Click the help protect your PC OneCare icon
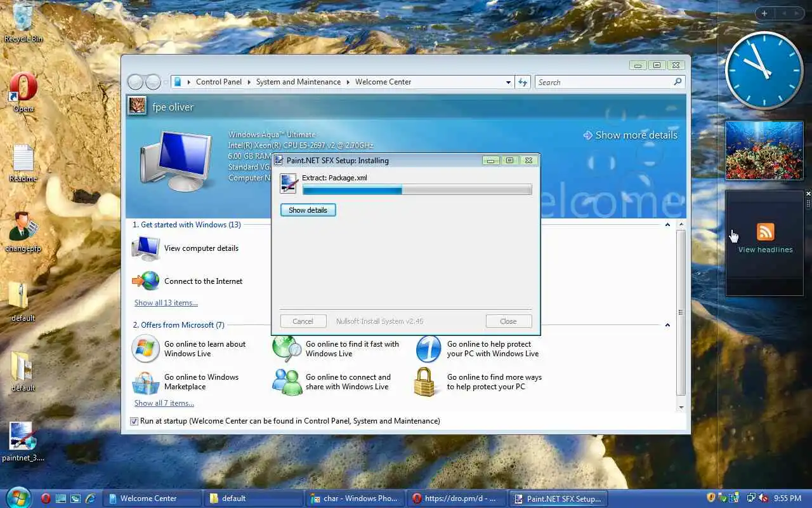The image size is (812, 508). coord(428,349)
